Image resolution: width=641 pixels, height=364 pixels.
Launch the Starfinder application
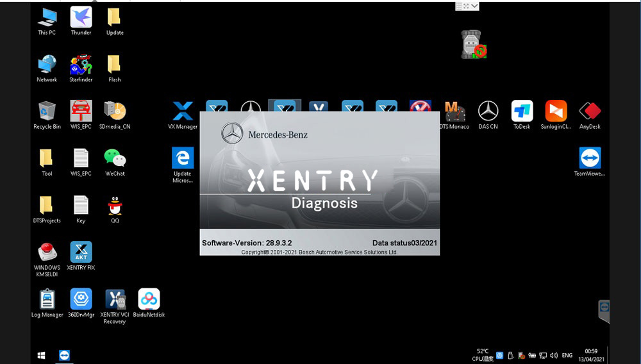click(81, 68)
